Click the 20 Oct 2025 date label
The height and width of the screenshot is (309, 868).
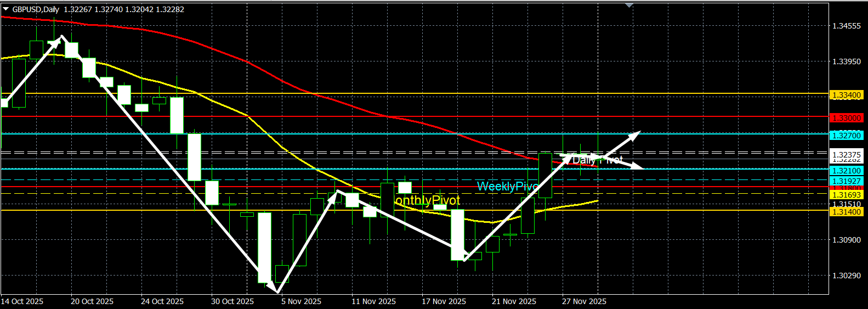(92, 301)
